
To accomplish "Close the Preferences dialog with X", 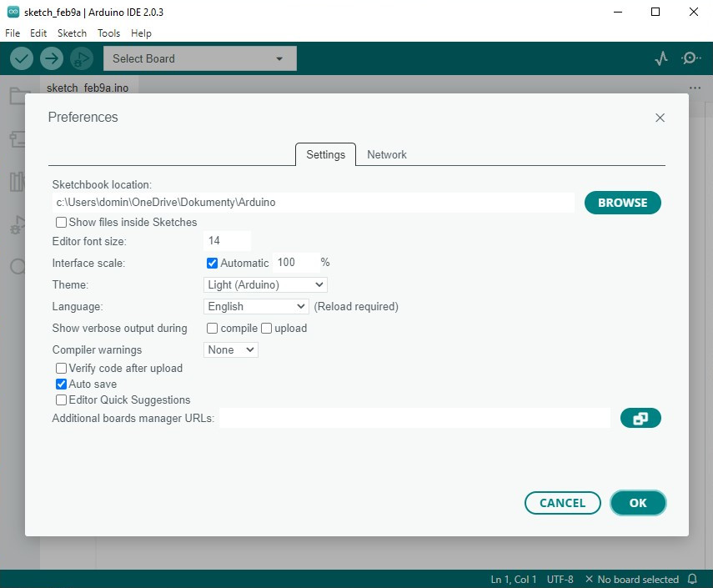I will point(660,118).
